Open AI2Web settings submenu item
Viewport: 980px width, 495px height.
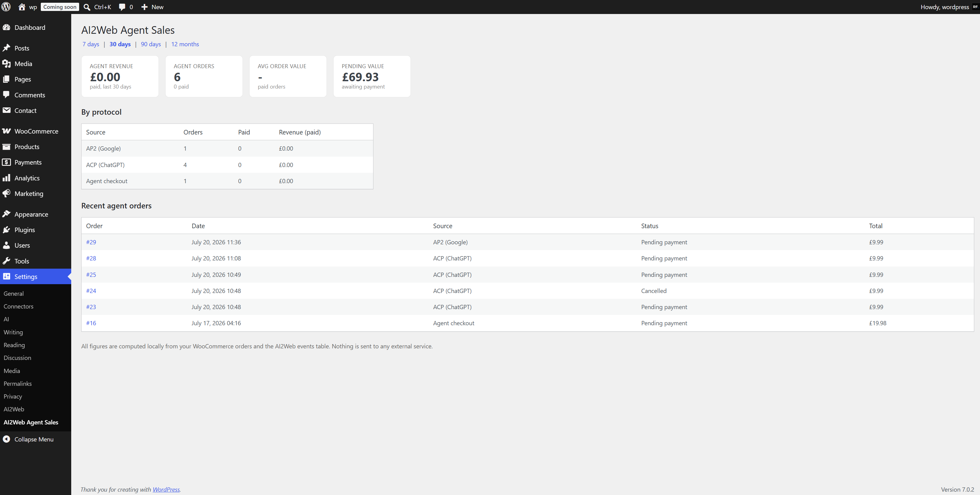point(14,409)
